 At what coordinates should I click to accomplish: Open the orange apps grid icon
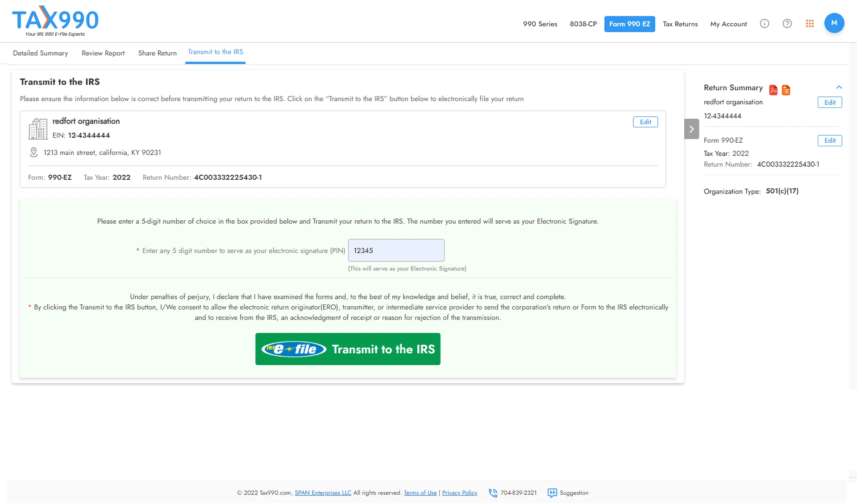click(x=810, y=24)
